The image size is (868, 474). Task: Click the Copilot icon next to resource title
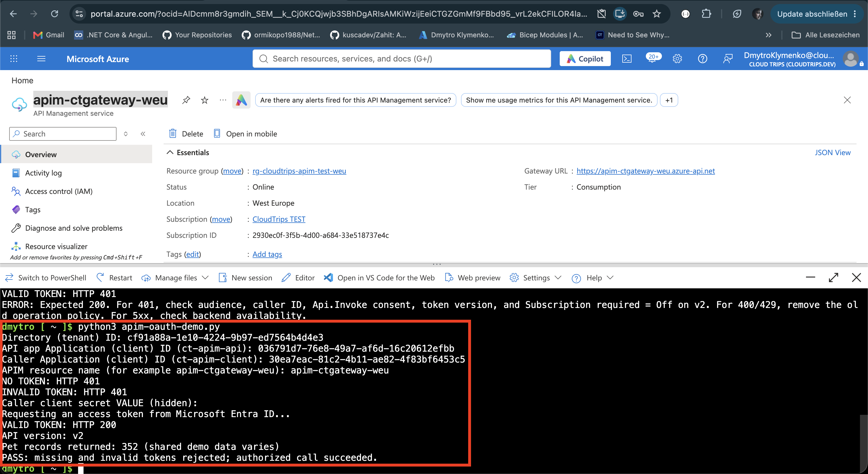[x=241, y=100]
